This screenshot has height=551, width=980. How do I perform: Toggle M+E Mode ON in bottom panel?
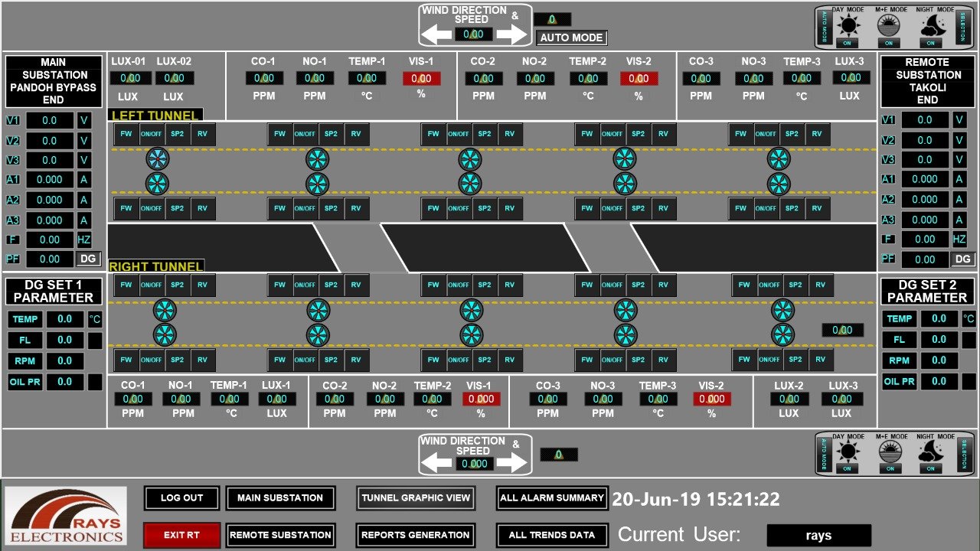point(889,468)
